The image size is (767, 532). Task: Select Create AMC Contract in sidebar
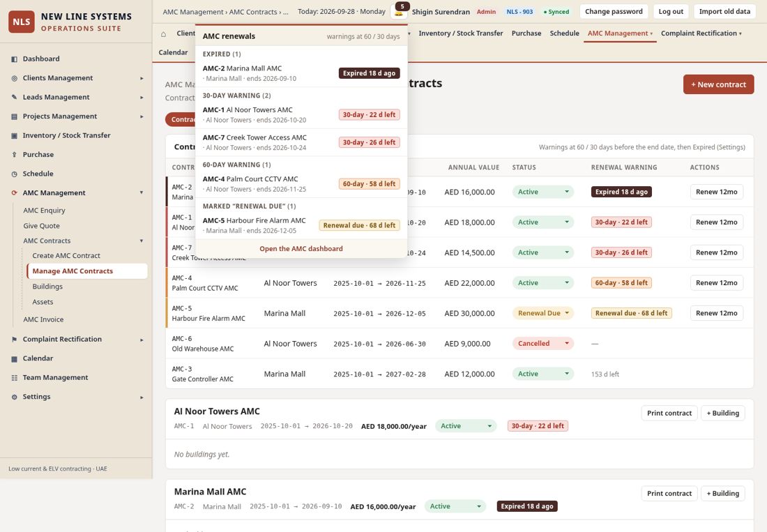tap(66, 256)
